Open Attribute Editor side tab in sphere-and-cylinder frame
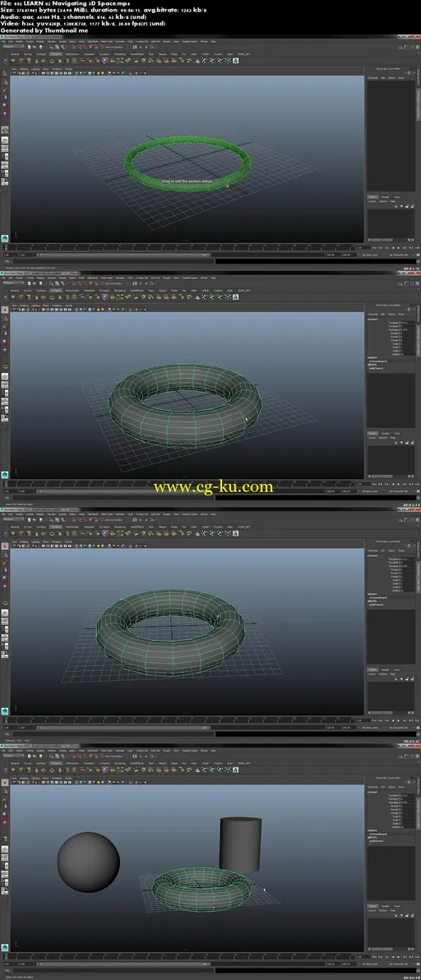The image size is (421, 980). (419, 786)
